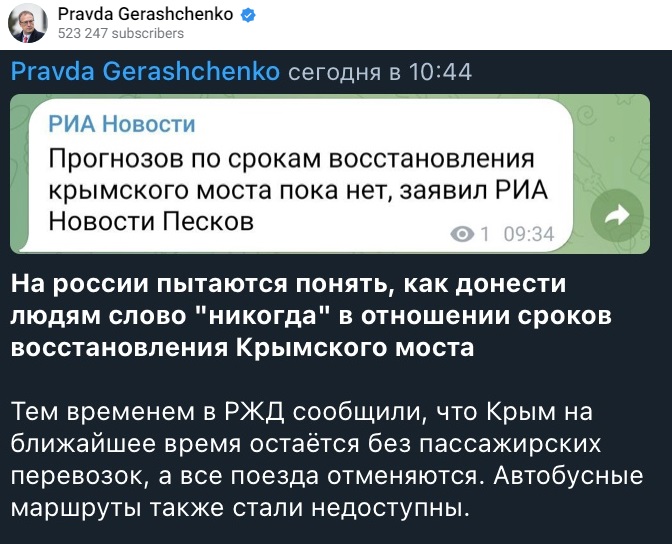Click the Pravda Gerashchenko profile avatar
672x544 pixels.
click(28, 23)
